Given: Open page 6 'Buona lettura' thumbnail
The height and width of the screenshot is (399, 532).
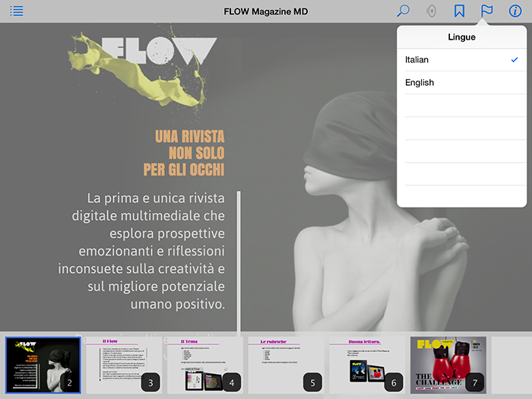Looking at the screenshot, I should click(x=367, y=365).
